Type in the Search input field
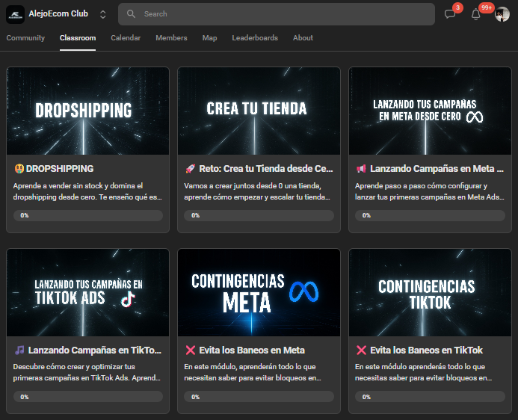This screenshot has width=518, height=420. (x=284, y=14)
